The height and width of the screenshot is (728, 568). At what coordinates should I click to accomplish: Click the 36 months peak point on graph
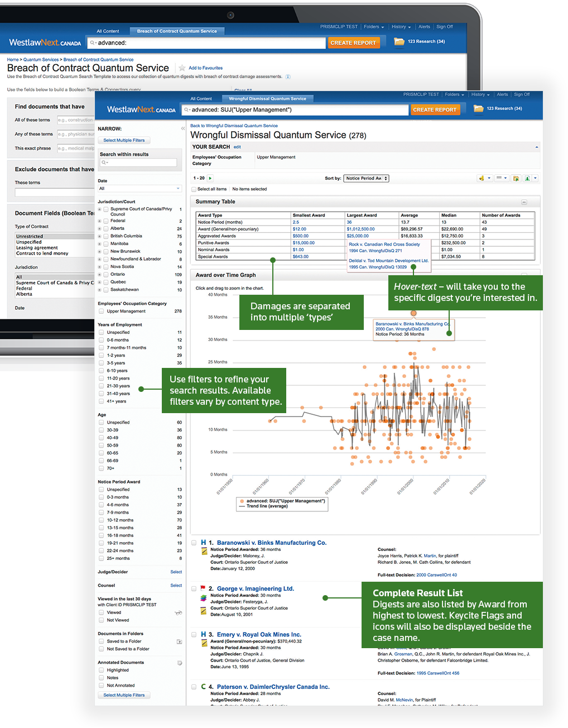413,313
